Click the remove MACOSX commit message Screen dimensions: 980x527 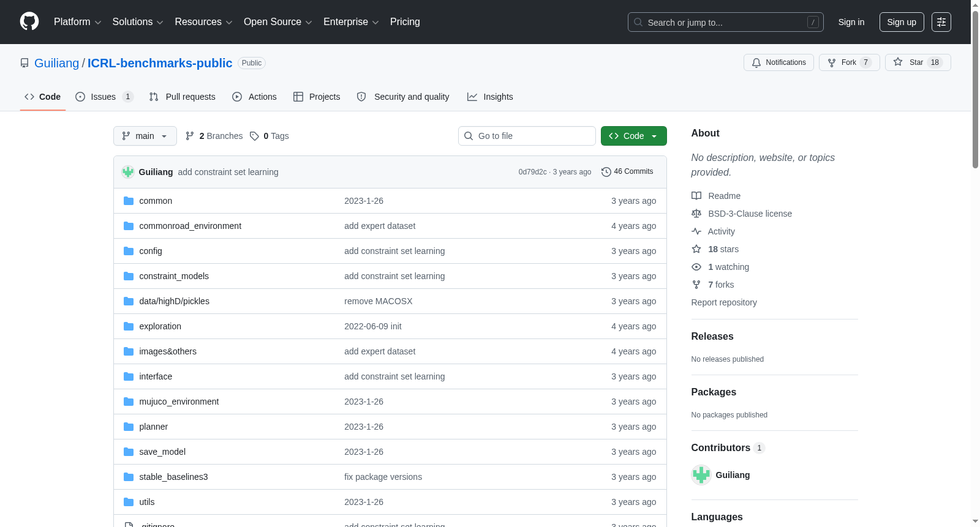[x=379, y=301]
